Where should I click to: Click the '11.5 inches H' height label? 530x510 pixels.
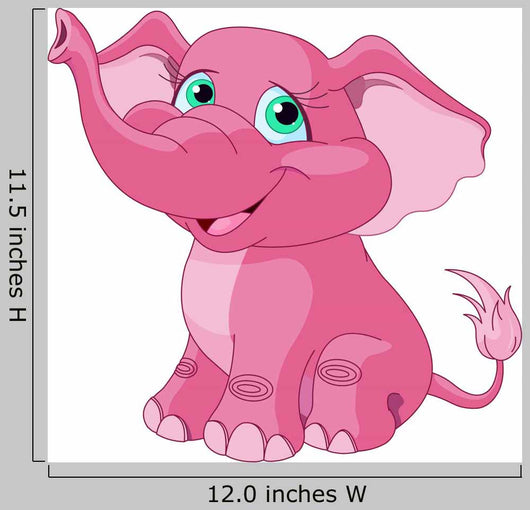(17, 245)
